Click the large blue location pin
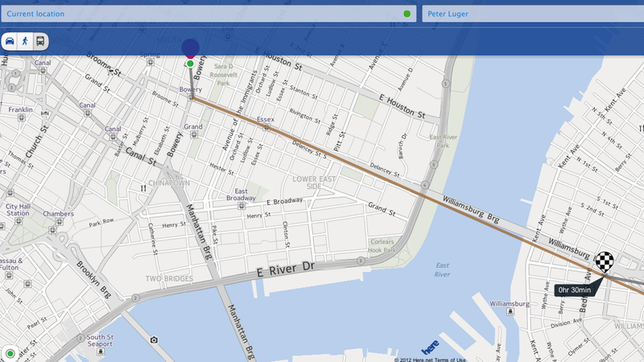 click(191, 48)
